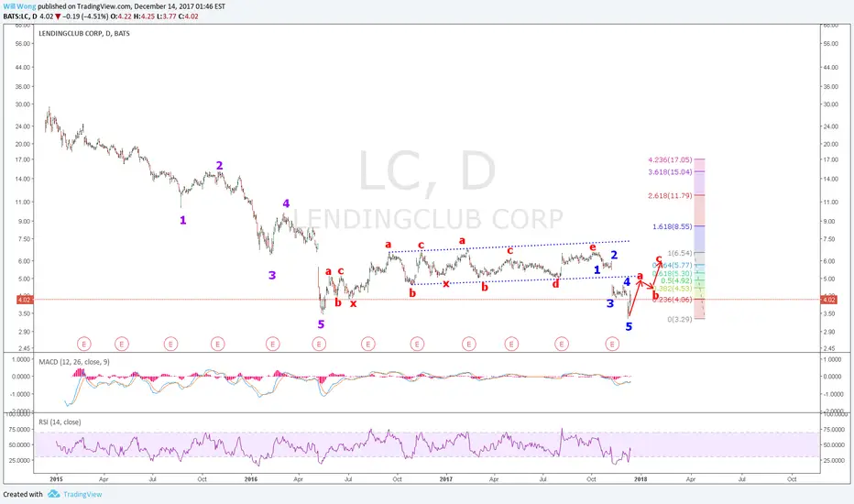Click the BATS:LC, D symbol header
854x504 pixels.
coord(20,16)
